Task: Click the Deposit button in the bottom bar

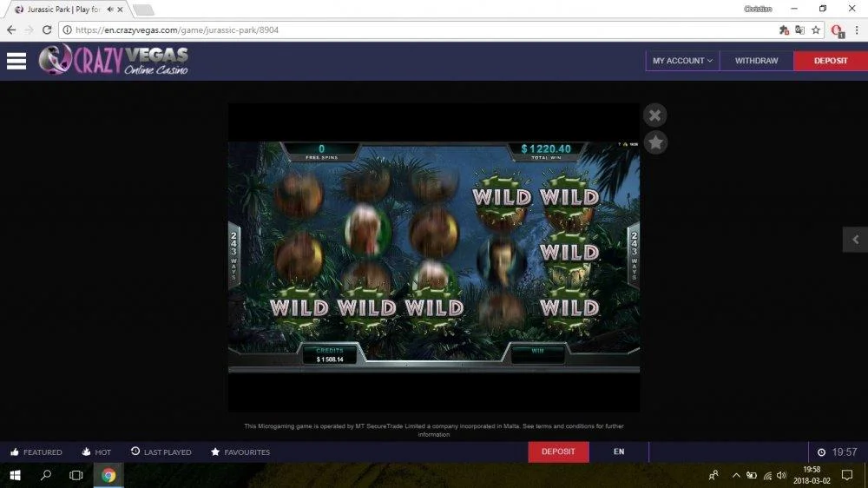Action: click(558, 452)
